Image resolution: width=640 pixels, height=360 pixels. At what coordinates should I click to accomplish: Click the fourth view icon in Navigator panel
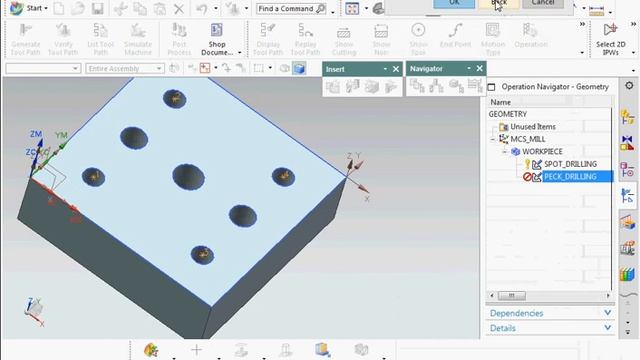tap(475, 86)
